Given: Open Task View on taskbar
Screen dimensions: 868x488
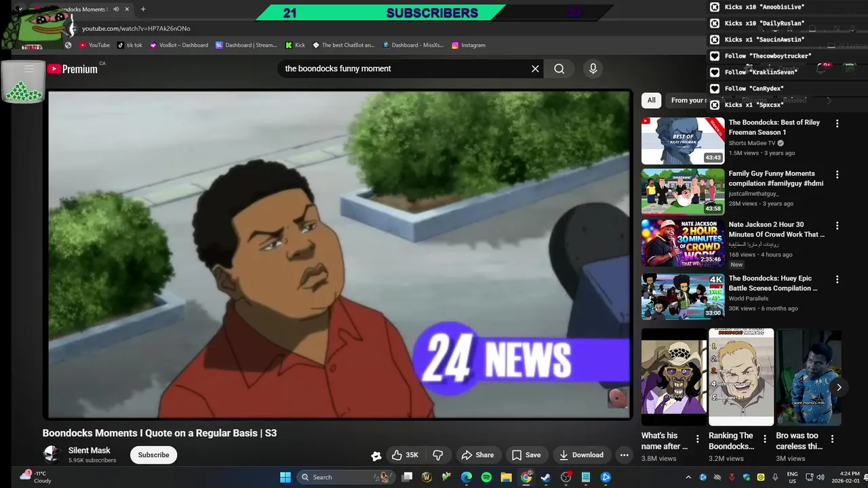Looking at the screenshot, I should [407, 477].
